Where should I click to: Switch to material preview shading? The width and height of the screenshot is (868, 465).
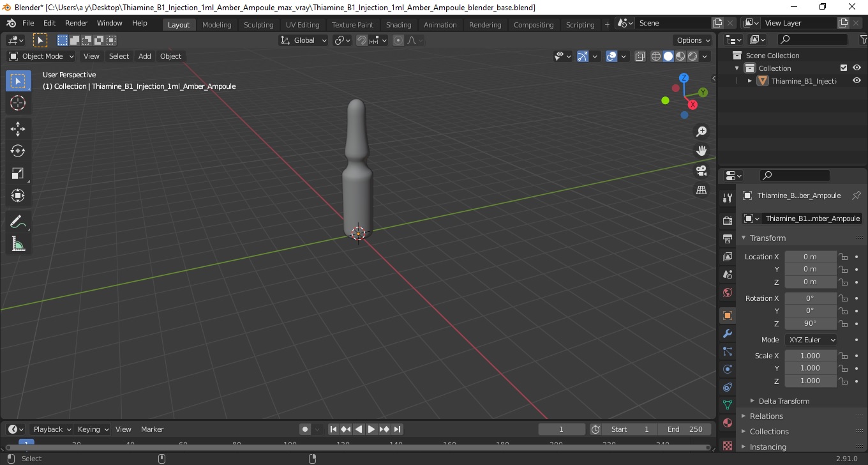680,56
